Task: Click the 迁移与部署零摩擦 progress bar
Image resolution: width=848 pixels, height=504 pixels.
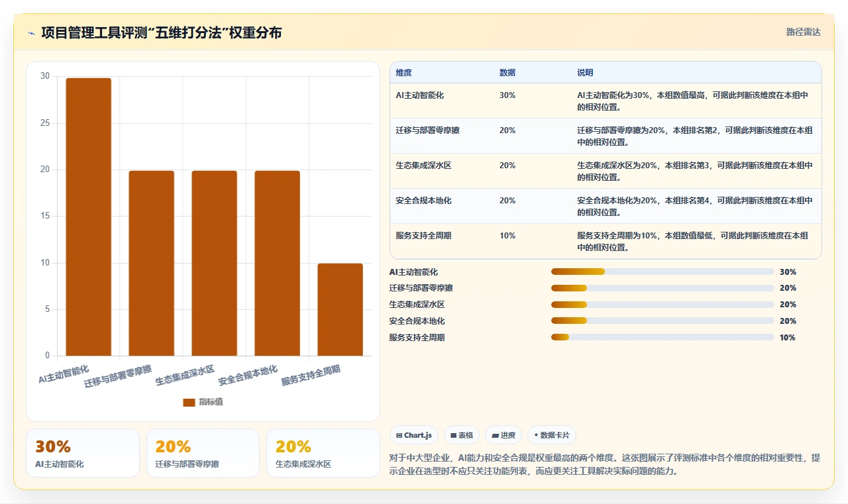Action: click(x=662, y=288)
